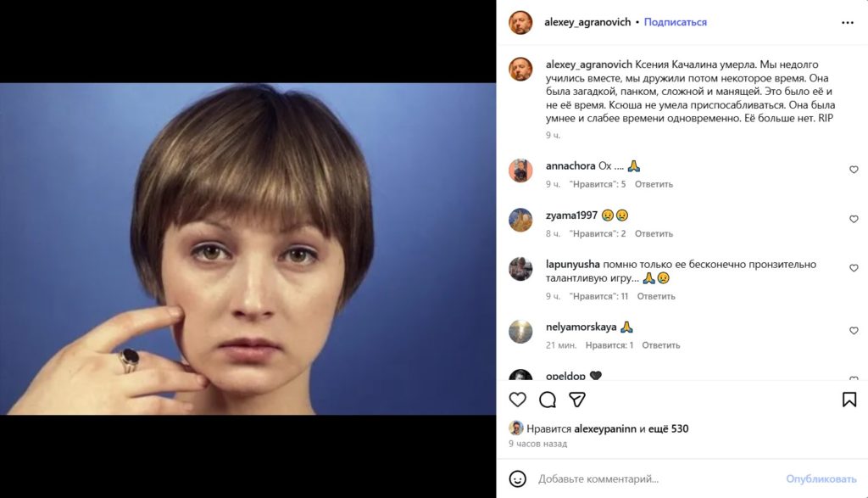This screenshot has height=498, width=868.
Task: Click the Подписаться button
Action: pyautogui.click(x=676, y=22)
